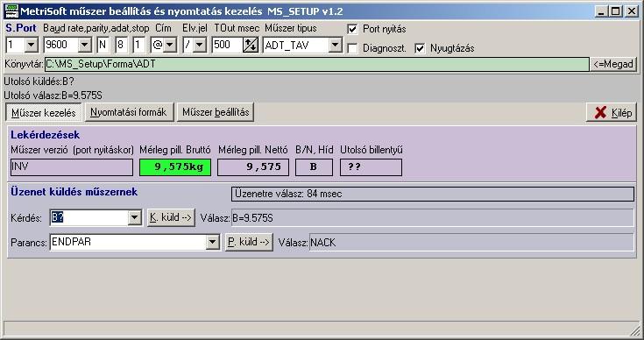
Task: Switch to the Műszer kezelés tab
Action: 44,112
